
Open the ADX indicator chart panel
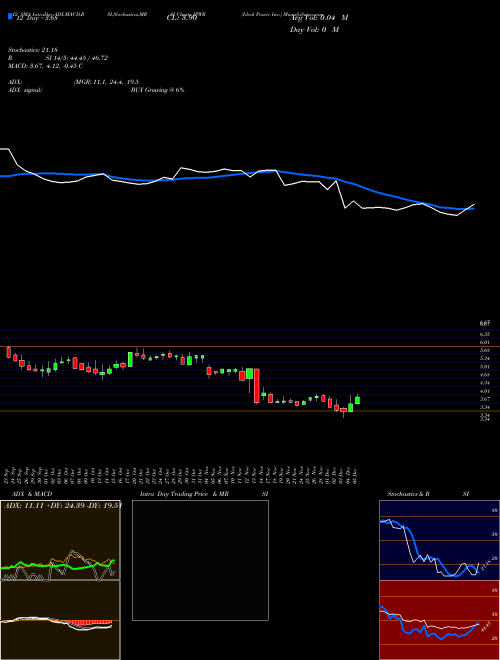point(60,540)
